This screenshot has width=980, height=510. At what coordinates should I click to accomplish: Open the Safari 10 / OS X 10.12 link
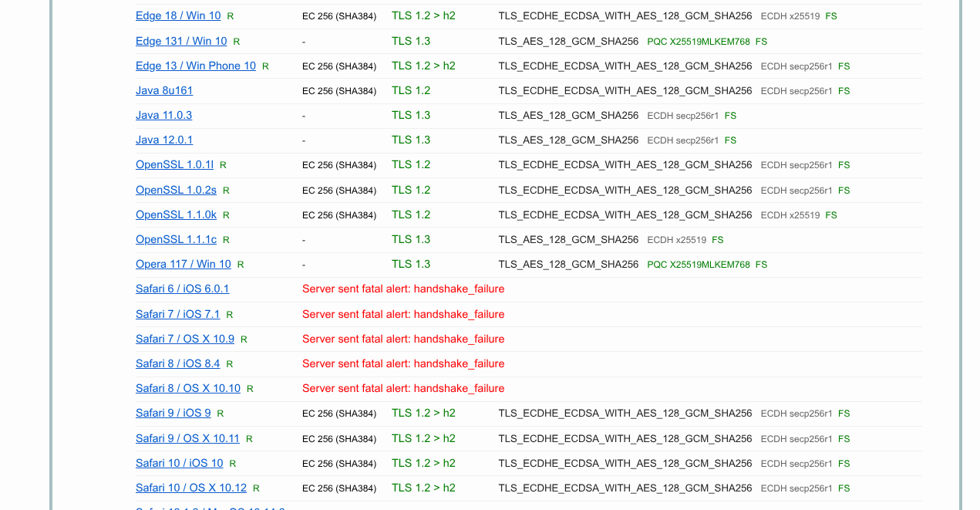[191, 488]
